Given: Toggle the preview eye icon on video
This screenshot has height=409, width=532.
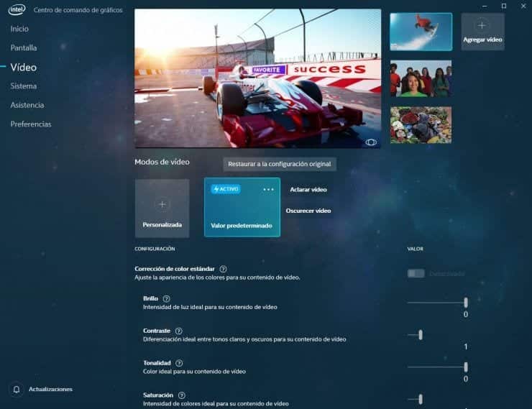Looking at the screenshot, I should [x=371, y=142].
